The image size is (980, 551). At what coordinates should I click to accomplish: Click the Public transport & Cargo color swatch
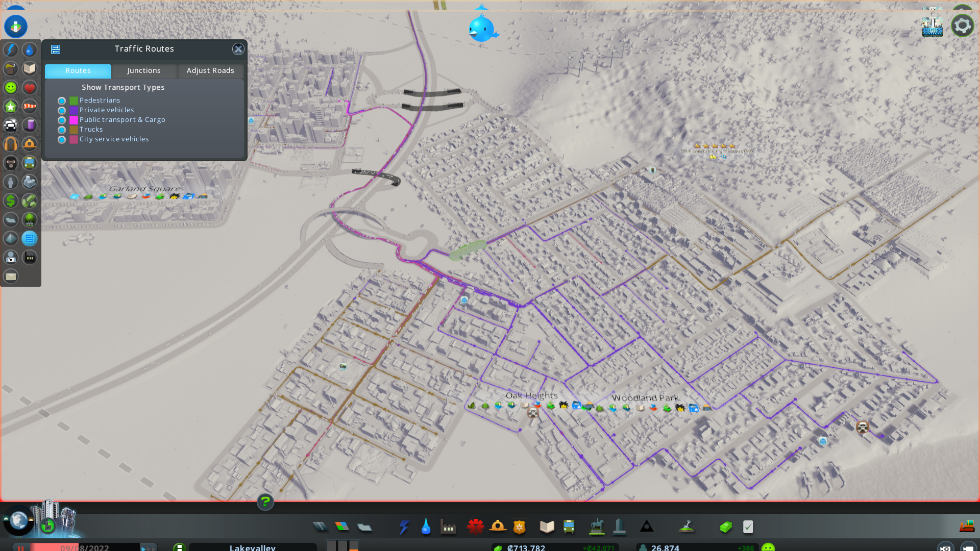click(73, 120)
